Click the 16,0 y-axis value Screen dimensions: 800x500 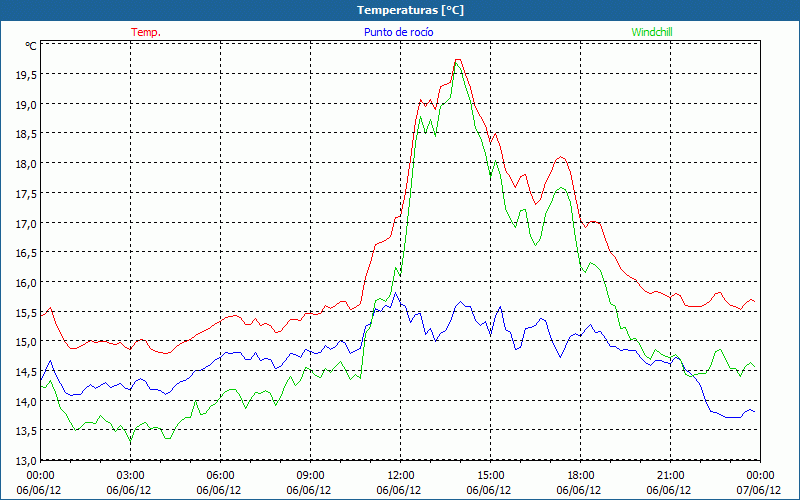[x=27, y=283]
